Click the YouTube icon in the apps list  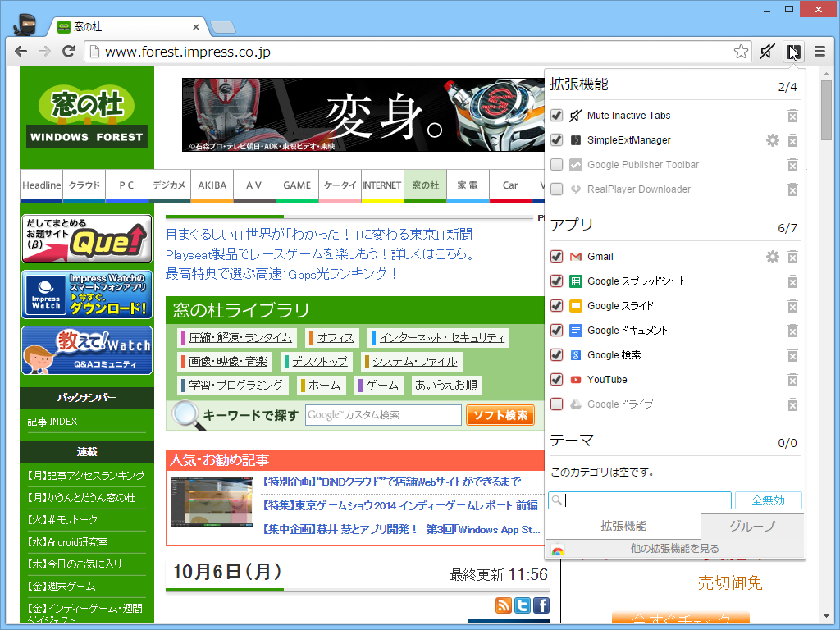tap(575, 379)
